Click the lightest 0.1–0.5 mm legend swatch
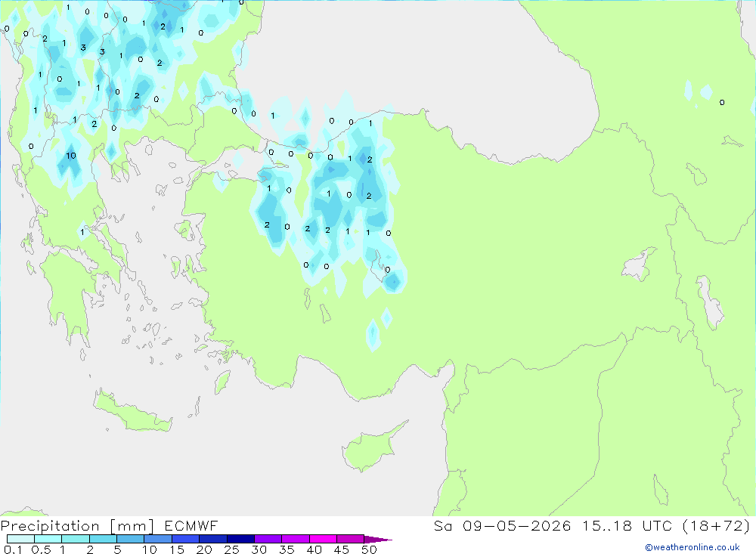 coord(20,539)
